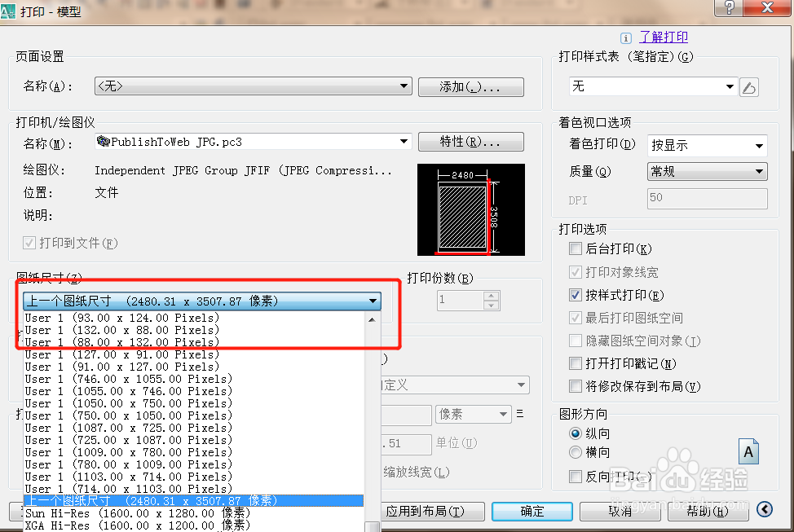
Task: Select 纵向 orientation radio button
Action: point(576,433)
